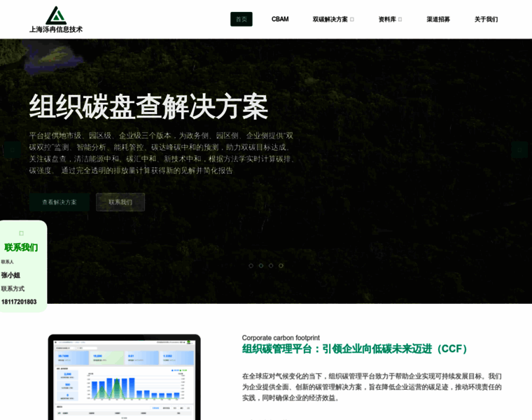Click phone number 18117201803
Viewport: 532px width, 420px height.
coord(19,302)
